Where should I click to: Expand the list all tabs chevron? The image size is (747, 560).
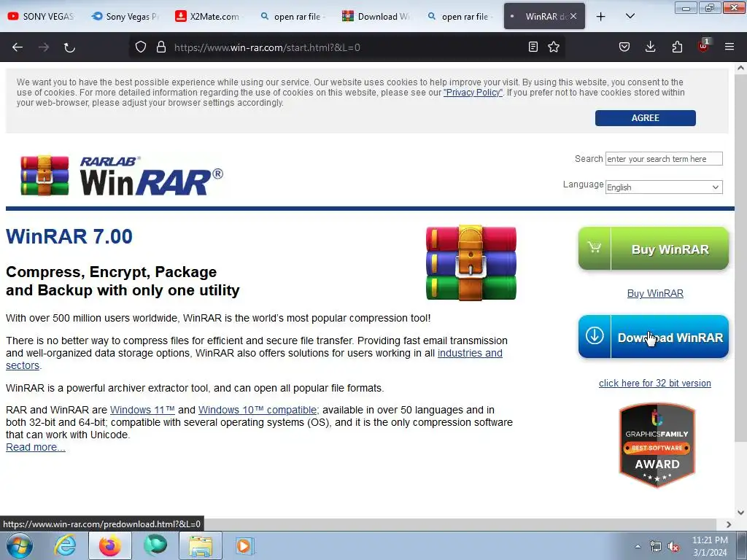coord(630,17)
